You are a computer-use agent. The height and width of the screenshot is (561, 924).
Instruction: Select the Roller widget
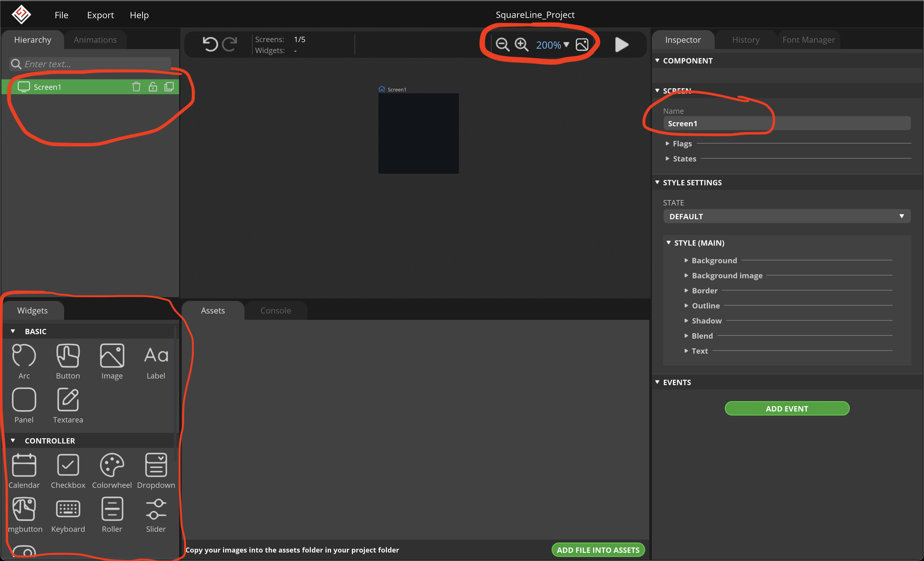tap(112, 514)
